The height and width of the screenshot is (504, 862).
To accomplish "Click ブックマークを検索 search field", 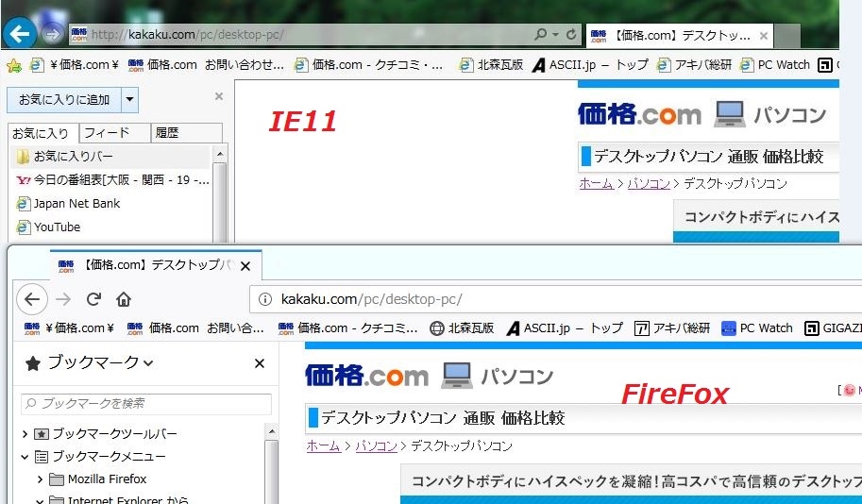I will [146, 404].
